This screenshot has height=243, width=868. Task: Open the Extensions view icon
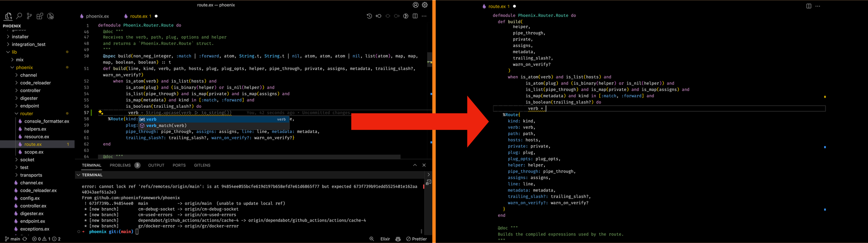coord(40,16)
